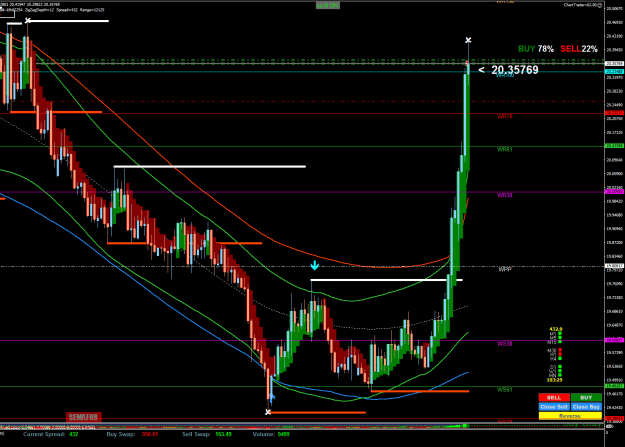Click the cyan down arrow signal marker
The image size is (625, 447).
(314, 265)
